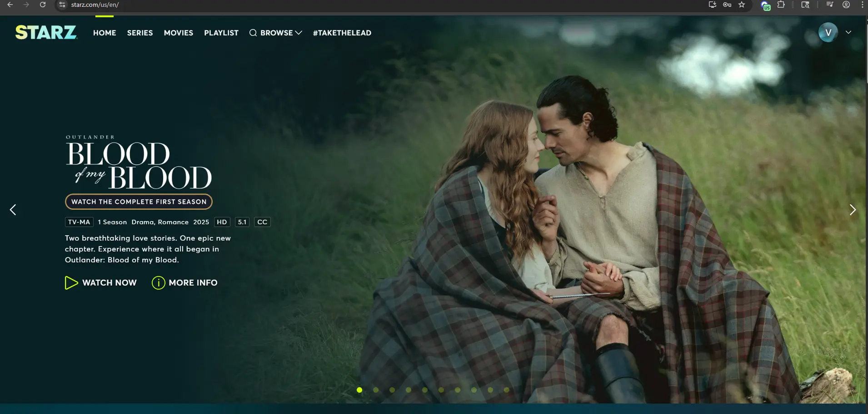868x414 pixels.
Task: Select tenth carousel dot
Action: (x=507, y=390)
